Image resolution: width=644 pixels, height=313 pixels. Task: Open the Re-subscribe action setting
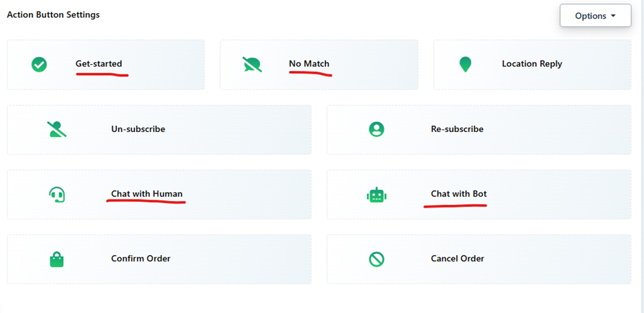(457, 129)
